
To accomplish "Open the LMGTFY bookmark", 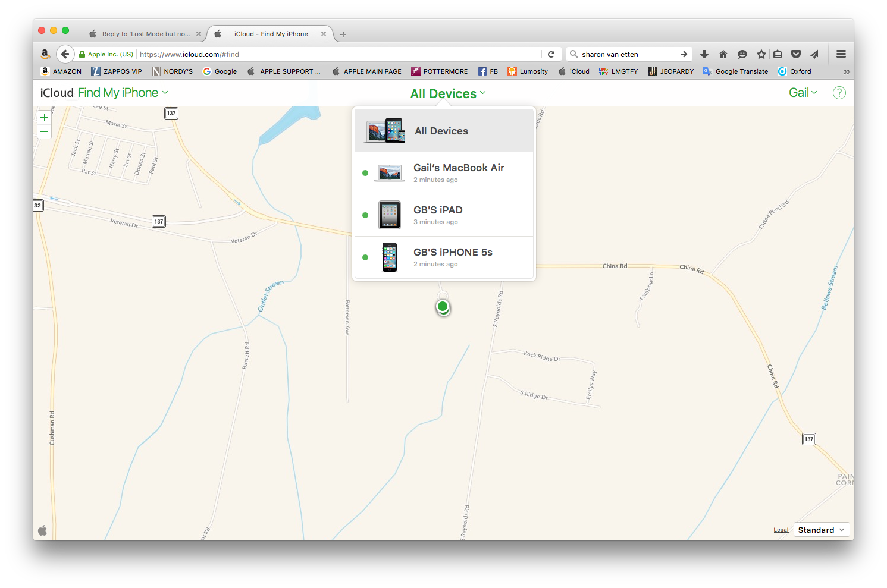I will 618,71.
